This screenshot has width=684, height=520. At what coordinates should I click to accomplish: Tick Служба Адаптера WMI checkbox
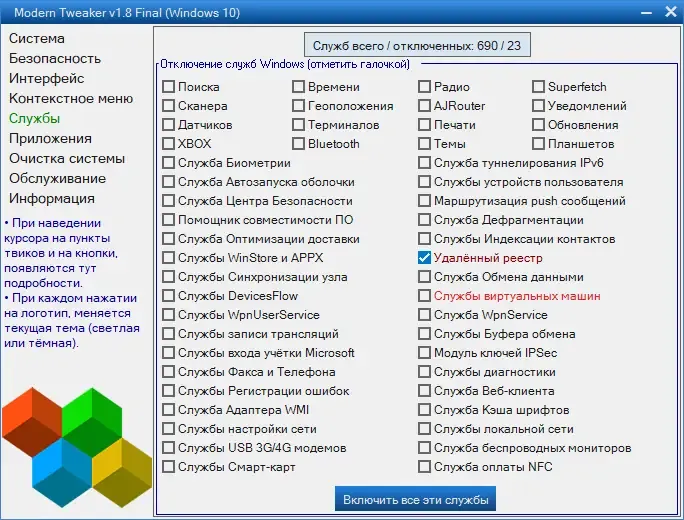[x=168, y=410]
